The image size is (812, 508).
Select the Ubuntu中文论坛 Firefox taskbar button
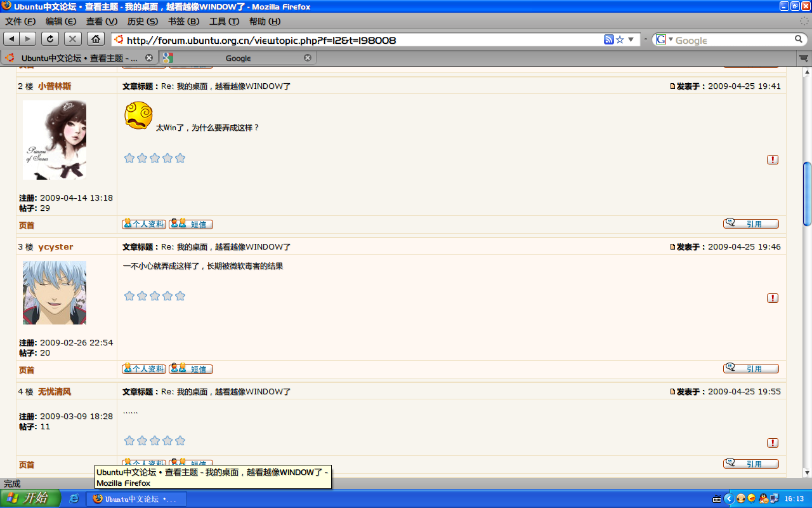(x=136, y=498)
